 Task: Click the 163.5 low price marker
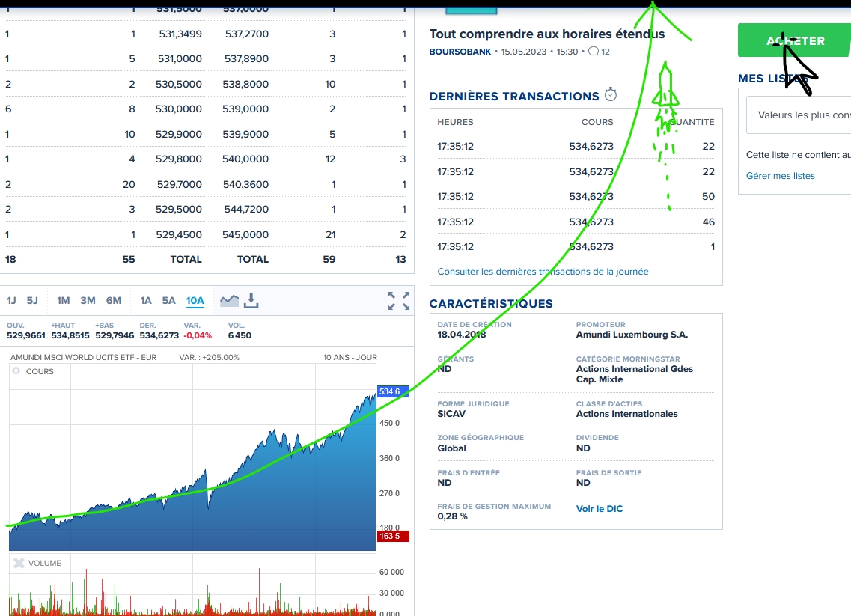393,536
